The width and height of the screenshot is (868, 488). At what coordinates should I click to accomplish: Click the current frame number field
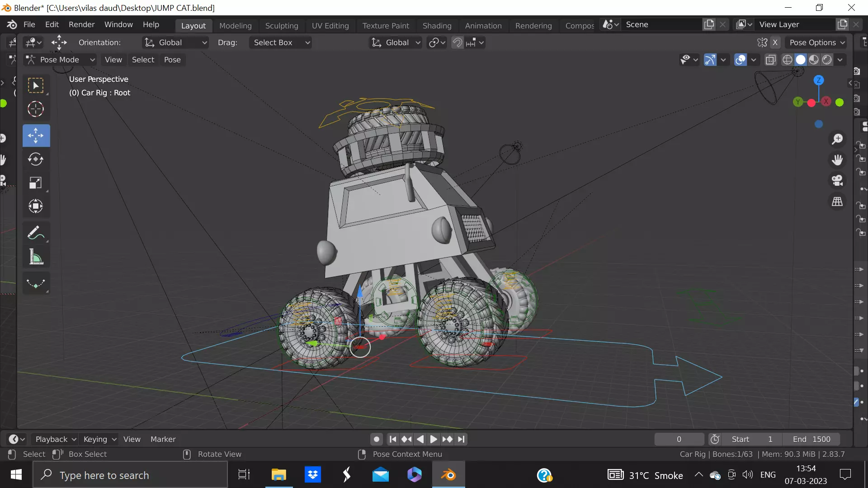(x=679, y=439)
